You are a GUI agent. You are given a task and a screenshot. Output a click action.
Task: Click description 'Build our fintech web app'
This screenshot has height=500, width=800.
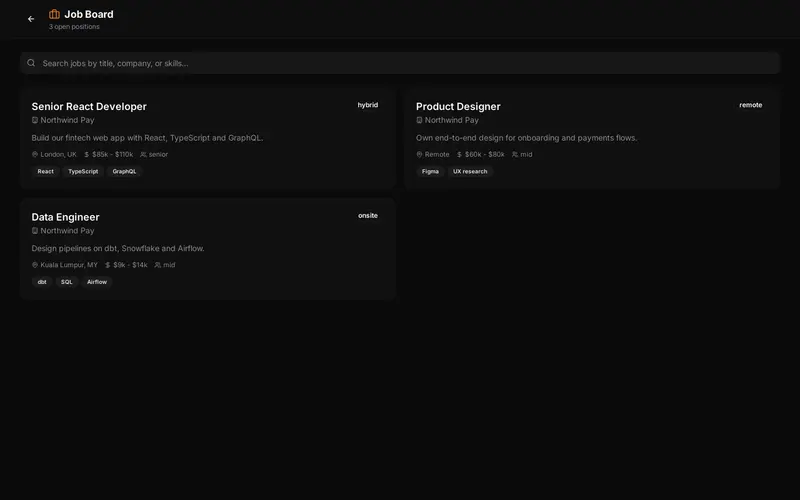click(x=147, y=138)
